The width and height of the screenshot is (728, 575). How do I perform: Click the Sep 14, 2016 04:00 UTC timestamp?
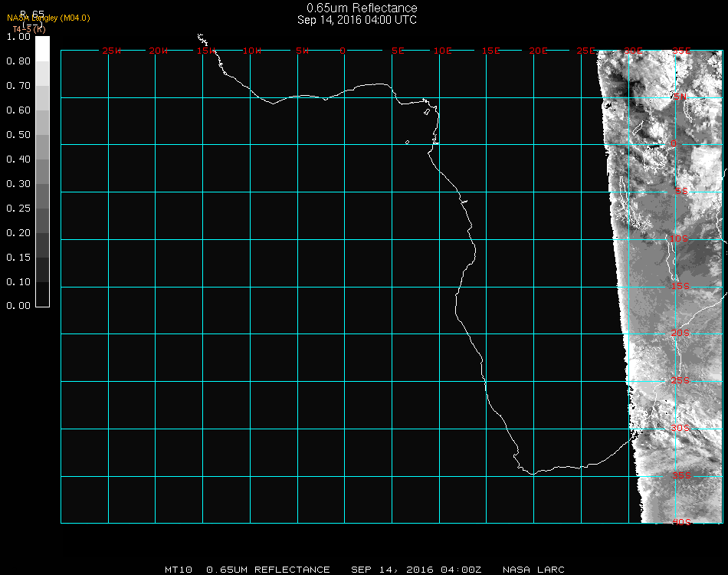pyautogui.click(x=357, y=20)
